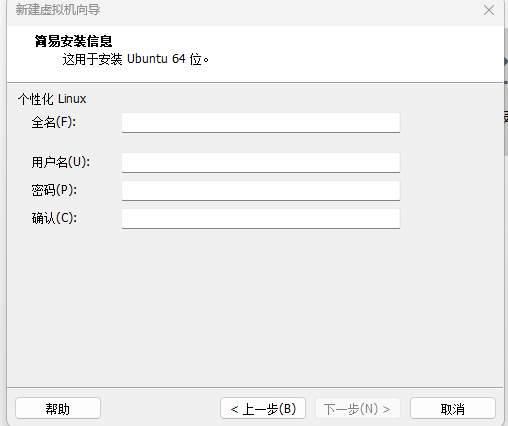
Task: Click the 这用于安装 Ubuntu 64 位 subtitle
Action: click(x=135, y=59)
